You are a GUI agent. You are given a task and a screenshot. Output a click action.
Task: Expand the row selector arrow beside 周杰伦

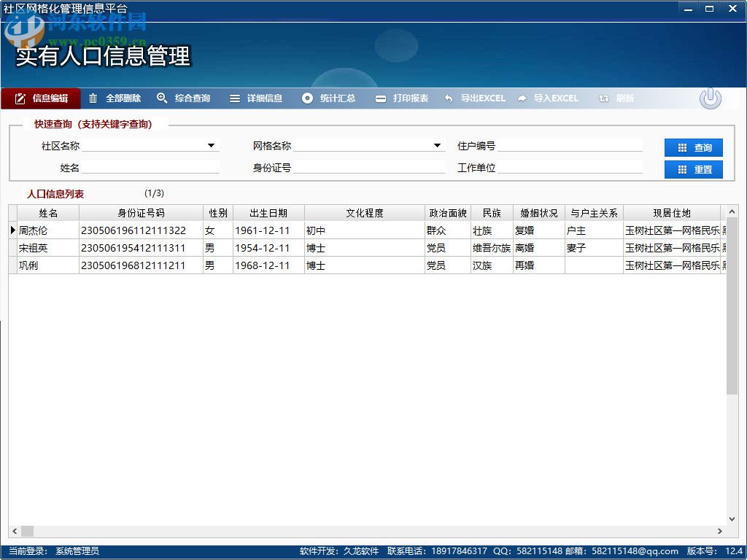tap(13, 230)
